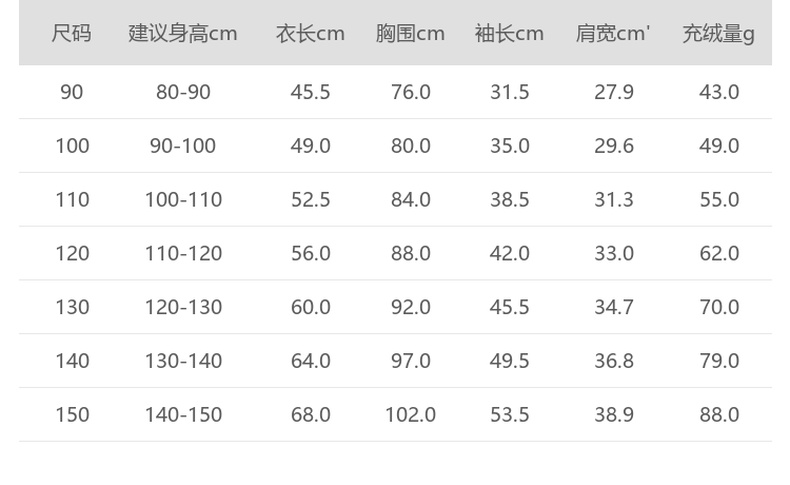Select chest value 88.0 in size 120 row
The image size is (790, 485).
pos(410,254)
